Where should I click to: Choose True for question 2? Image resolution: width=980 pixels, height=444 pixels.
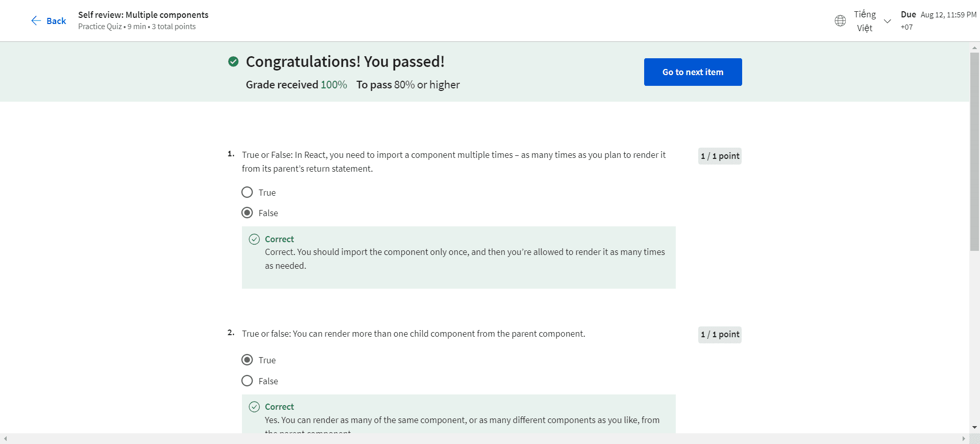247,360
